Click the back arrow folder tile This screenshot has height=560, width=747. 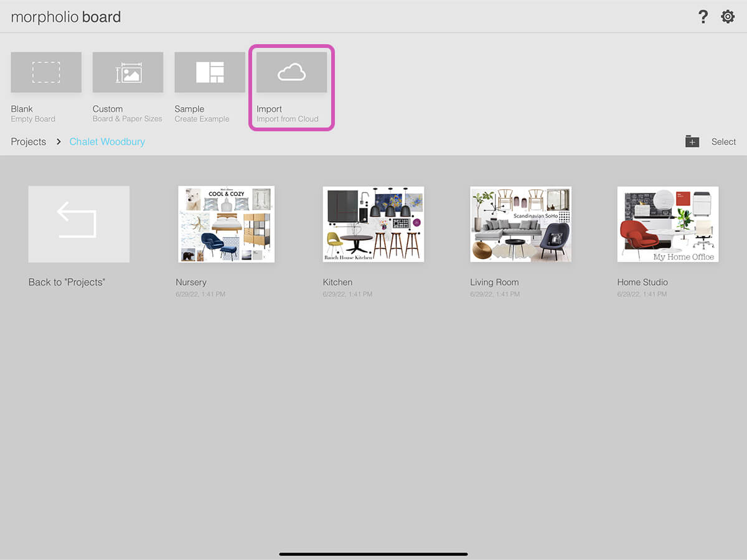79,224
